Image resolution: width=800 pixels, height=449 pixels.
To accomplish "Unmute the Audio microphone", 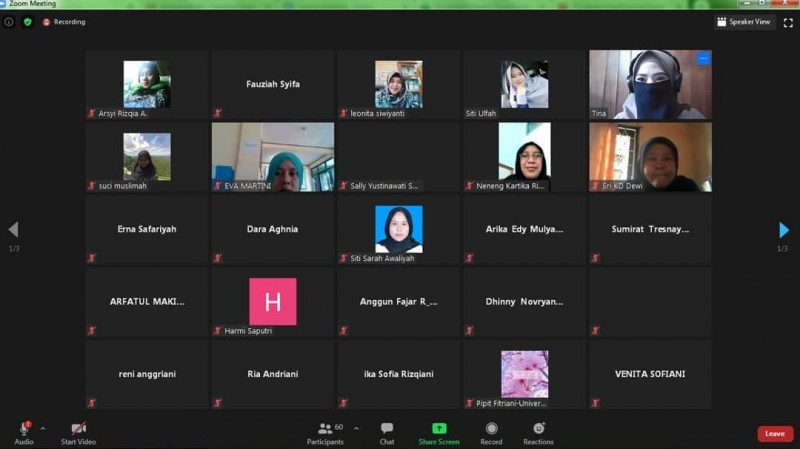I will (23, 433).
